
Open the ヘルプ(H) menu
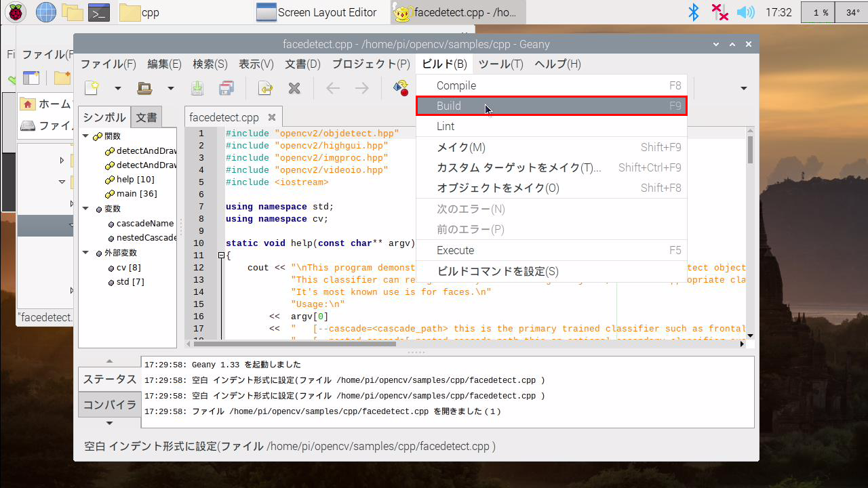point(557,64)
